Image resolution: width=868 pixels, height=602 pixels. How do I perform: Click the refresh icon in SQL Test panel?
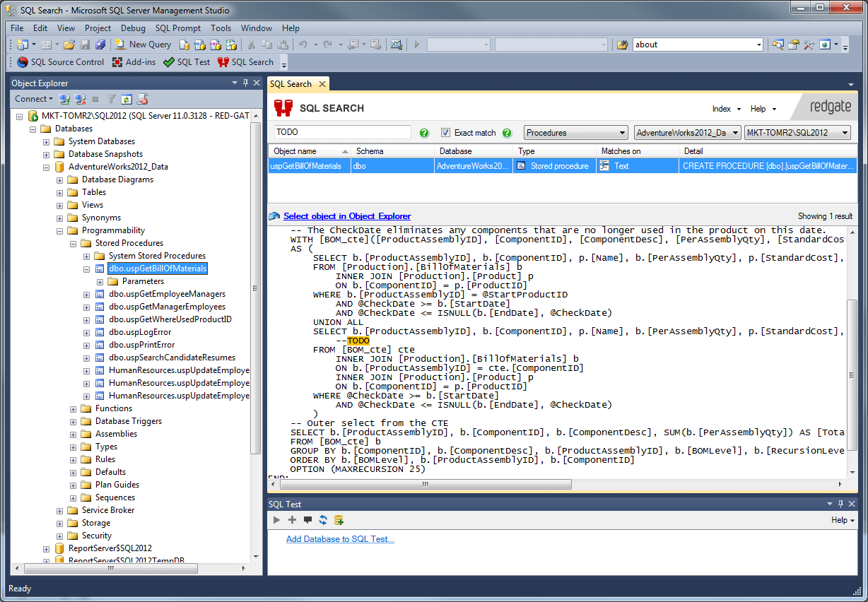[323, 520]
